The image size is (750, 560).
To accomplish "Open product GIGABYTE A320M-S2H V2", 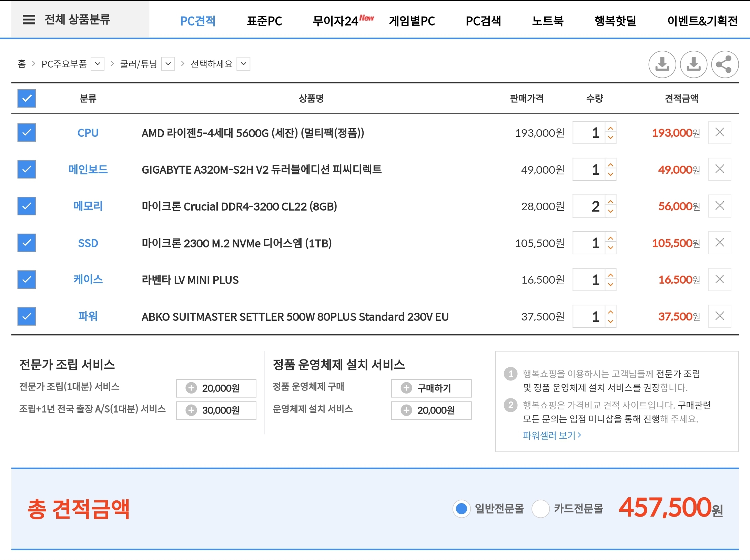I will (262, 169).
